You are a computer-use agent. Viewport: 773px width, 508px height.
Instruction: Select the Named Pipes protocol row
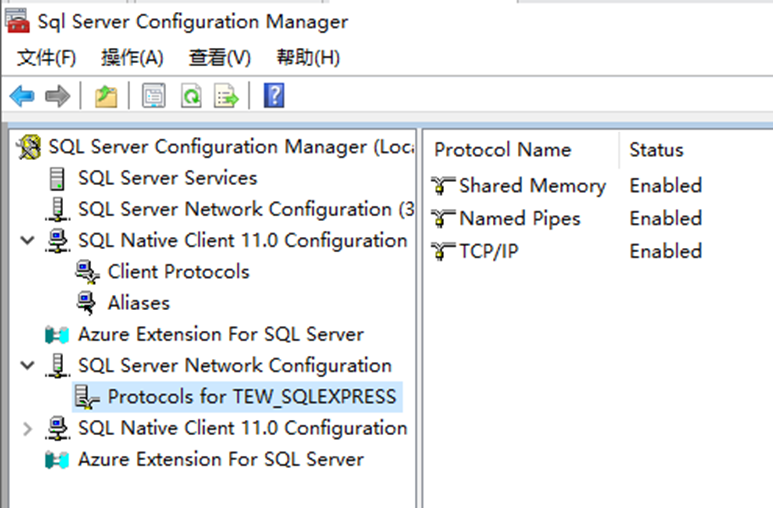point(567,218)
